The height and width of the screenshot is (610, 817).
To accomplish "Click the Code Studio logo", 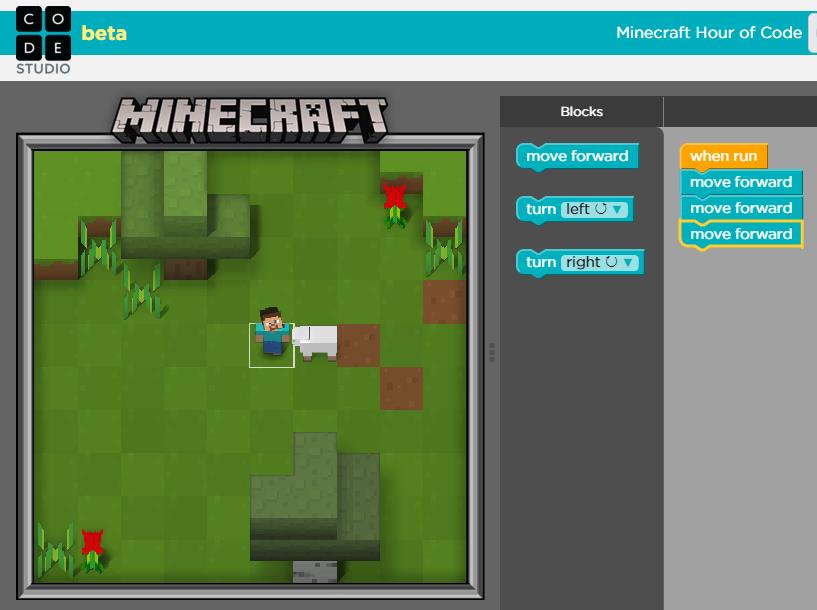I will click(x=43, y=41).
